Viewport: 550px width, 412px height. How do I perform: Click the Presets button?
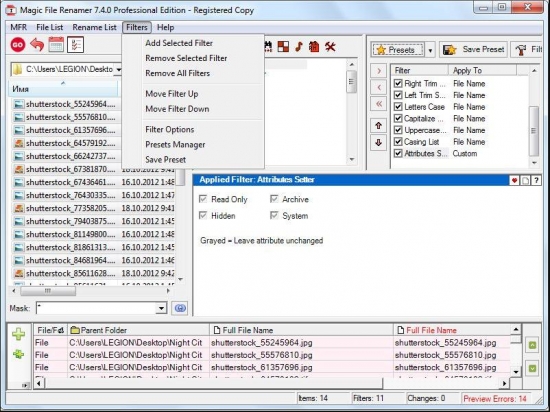pos(397,50)
